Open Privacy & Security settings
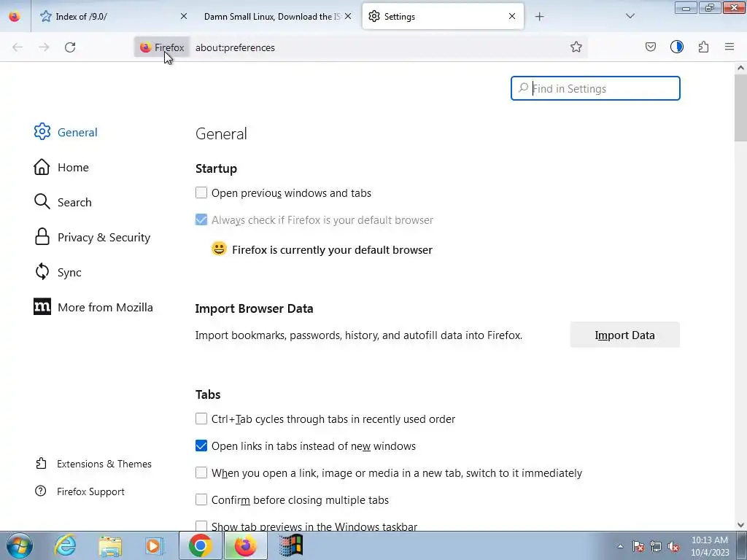The height and width of the screenshot is (560, 747). 92,237
